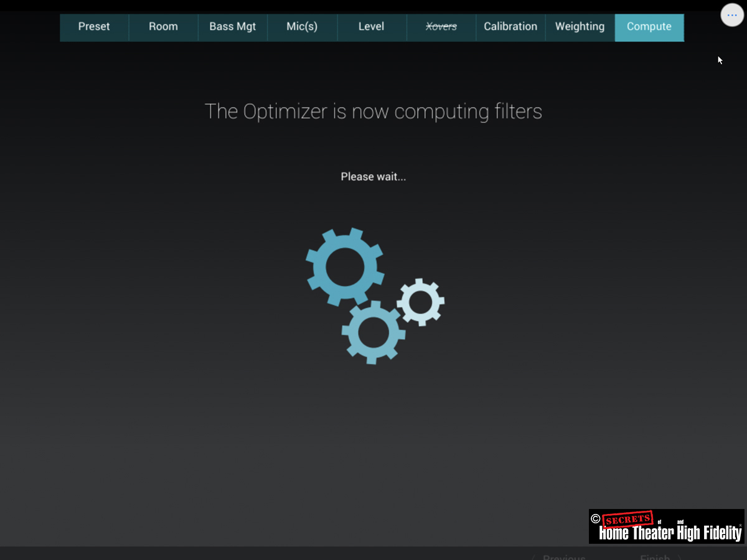
Task: Click the crossed-out Xovers tab
Action: [441, 27]
